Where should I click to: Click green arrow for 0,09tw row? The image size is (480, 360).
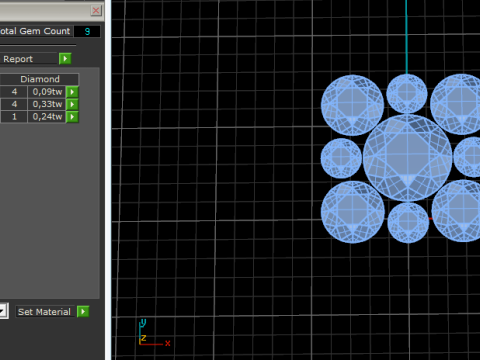[x=72, y=92]
